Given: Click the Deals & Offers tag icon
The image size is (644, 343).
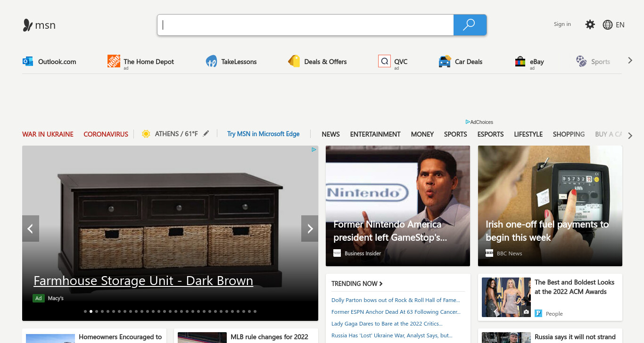Looking at the screenshot, I should (x=294, y=61).
